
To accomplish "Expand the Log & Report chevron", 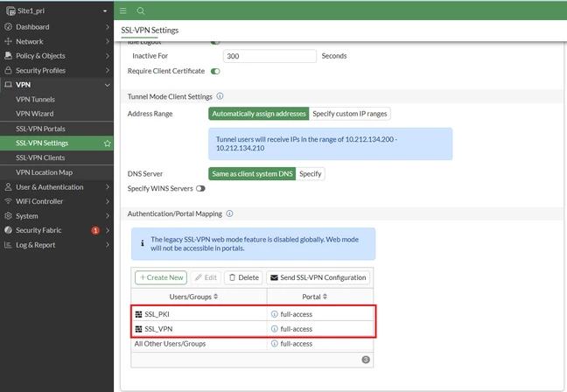I will pos(108,245).
